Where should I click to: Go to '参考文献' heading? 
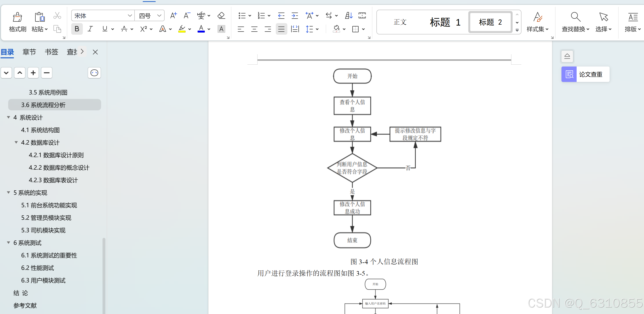coord(25,305)
